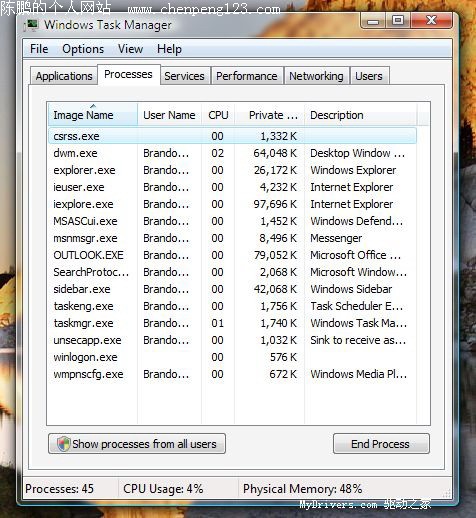Click the Physical Memory: 48% status entry
The height and width of the screenshot is (518, 476).
point(302,489)
